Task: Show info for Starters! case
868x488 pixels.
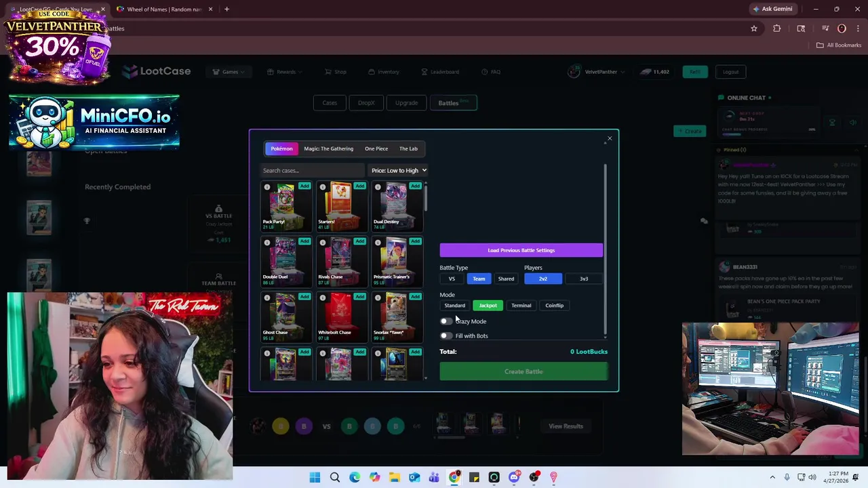Action: 323,187
